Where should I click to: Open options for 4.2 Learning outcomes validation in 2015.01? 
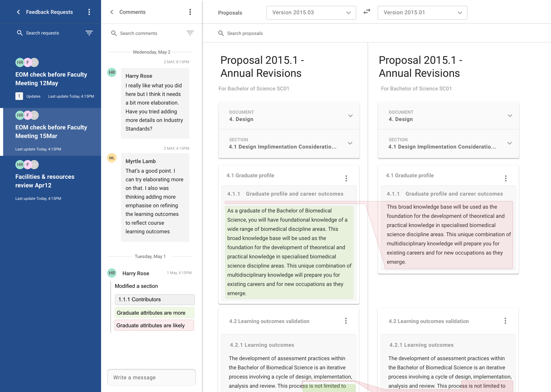coord(505,321)
